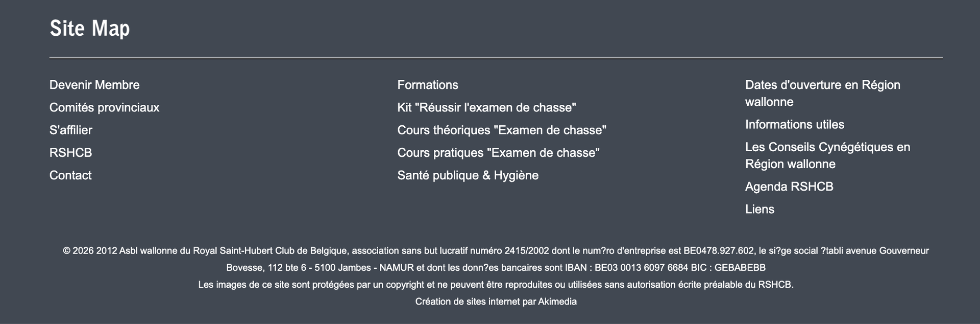Go to Comités provinciaux page
The height and width of the screenshot is (324, 980).
[x=104, y=107]
